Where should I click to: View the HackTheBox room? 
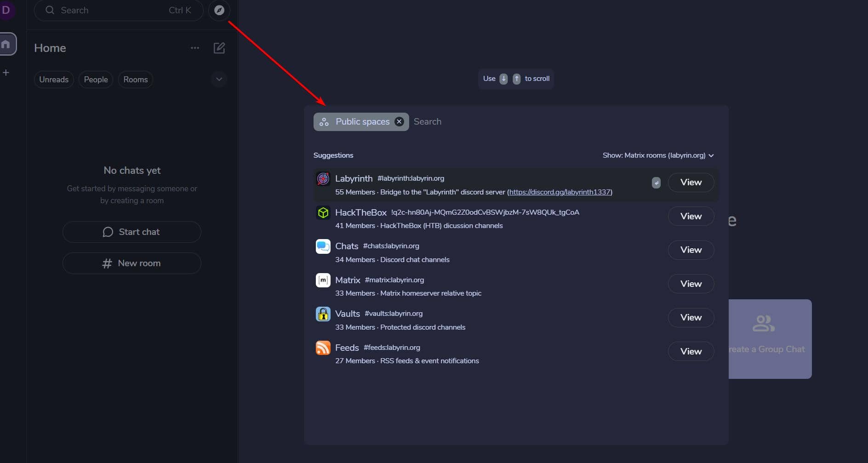(x=691, y=216)
